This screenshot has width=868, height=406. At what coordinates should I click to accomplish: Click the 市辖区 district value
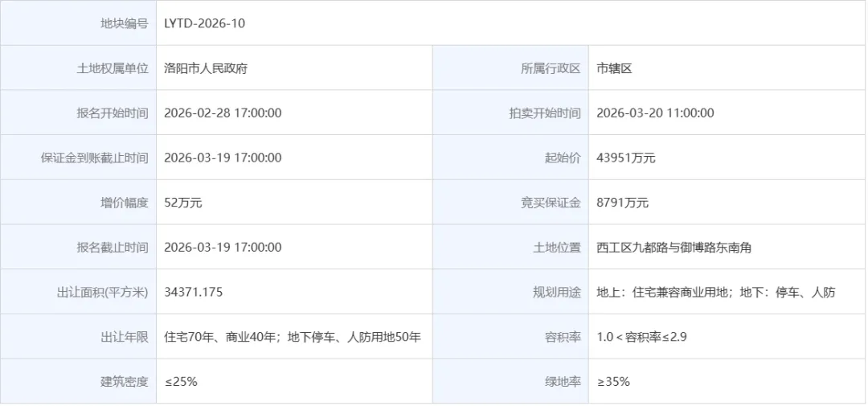pyautogui.click(x=614, y=68)
